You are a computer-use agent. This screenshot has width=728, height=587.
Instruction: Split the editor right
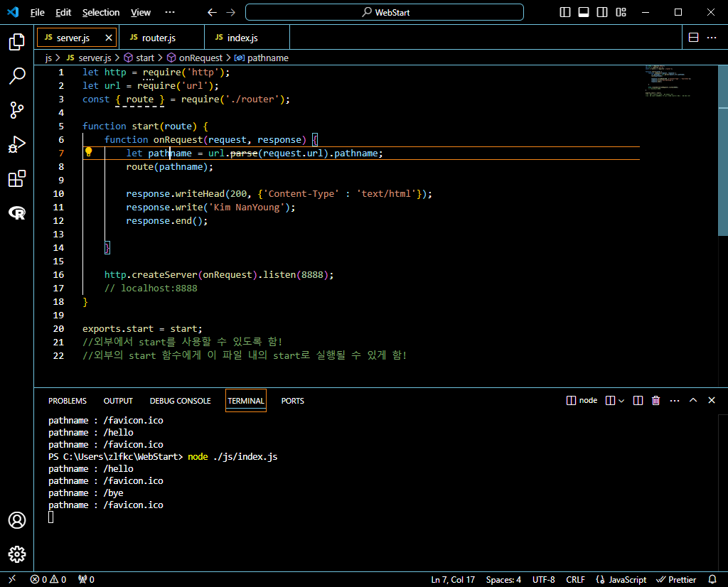693,38
